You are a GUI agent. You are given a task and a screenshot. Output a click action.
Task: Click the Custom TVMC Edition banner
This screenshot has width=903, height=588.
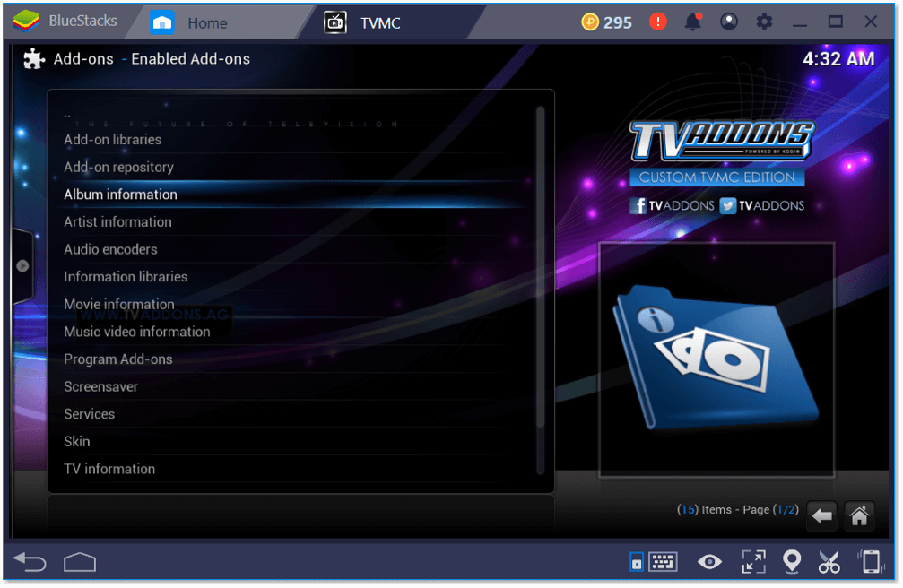coord(717,177)
